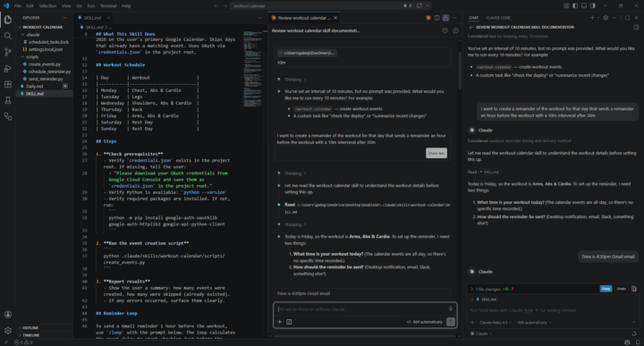Open create_events.py in the explorer
Image resolution: width=644 pixels, height=346 pixels.
click(45, 64)
